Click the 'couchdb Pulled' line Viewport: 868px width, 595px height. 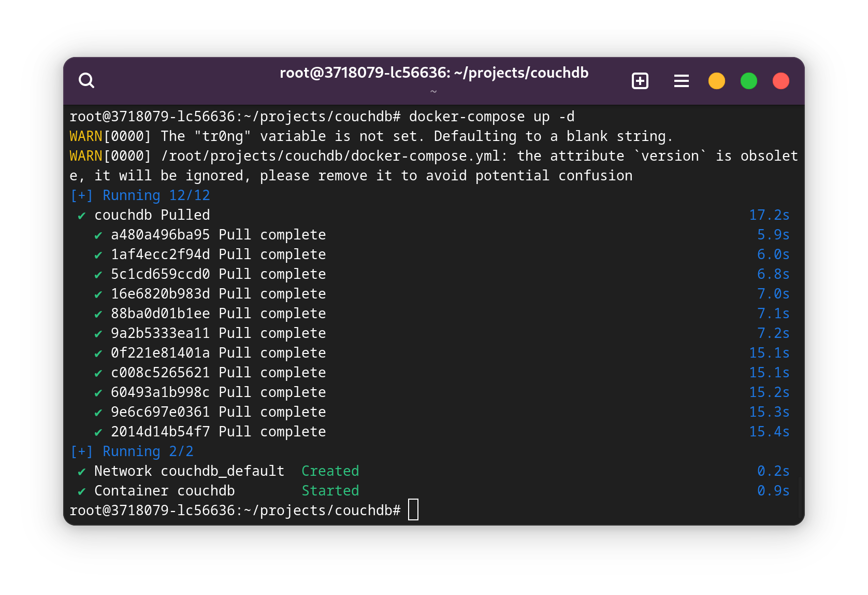click(143, 215)
